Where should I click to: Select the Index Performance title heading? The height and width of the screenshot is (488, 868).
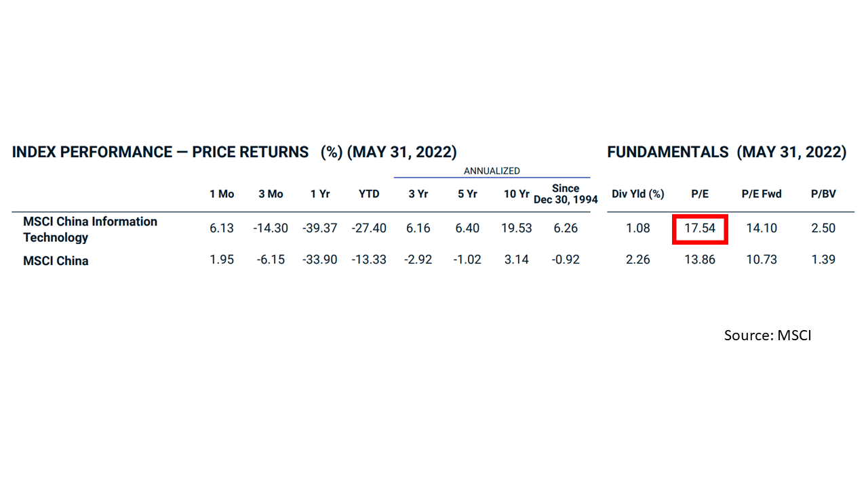234,152
